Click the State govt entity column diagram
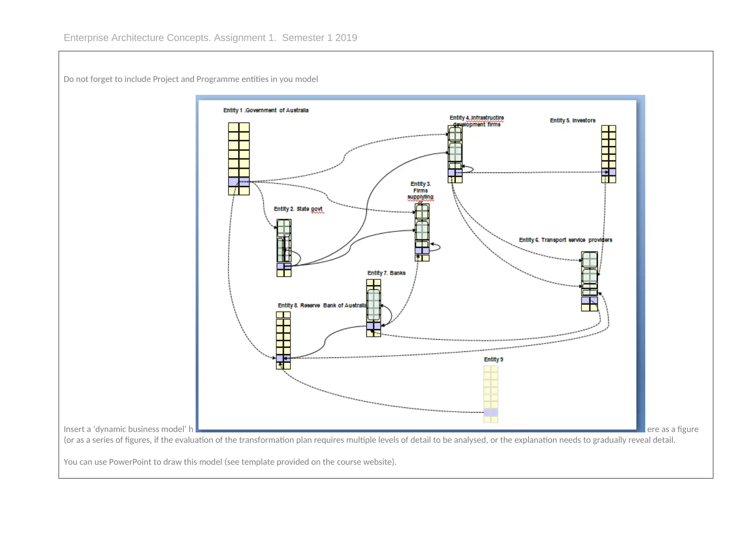 pyautogui.click(x=284, y=248)
